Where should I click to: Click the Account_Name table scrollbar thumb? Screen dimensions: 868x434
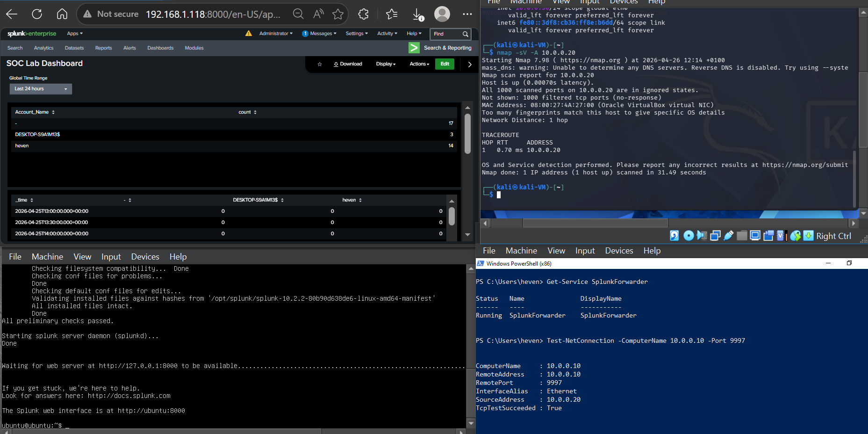(467, 134)
